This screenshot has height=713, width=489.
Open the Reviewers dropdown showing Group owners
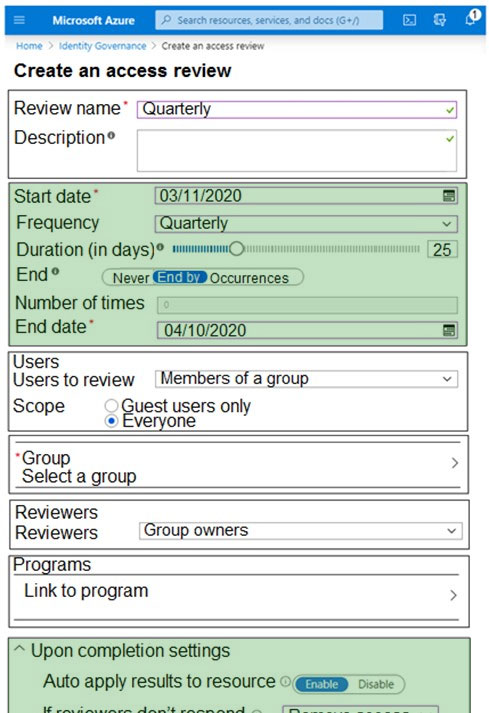(x=301, y=531)
